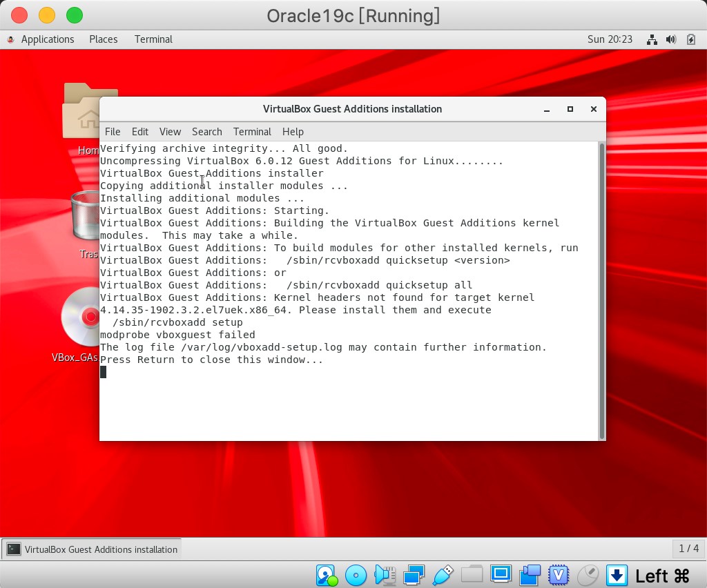Click the terminal block cursor

pyautogui.click(x=104, y=372)
